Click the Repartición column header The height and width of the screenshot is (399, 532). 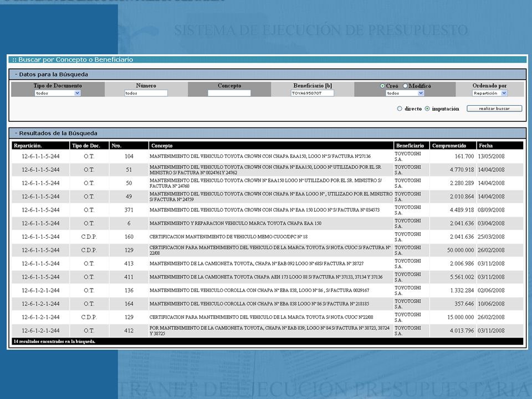(x=40, y=146)
